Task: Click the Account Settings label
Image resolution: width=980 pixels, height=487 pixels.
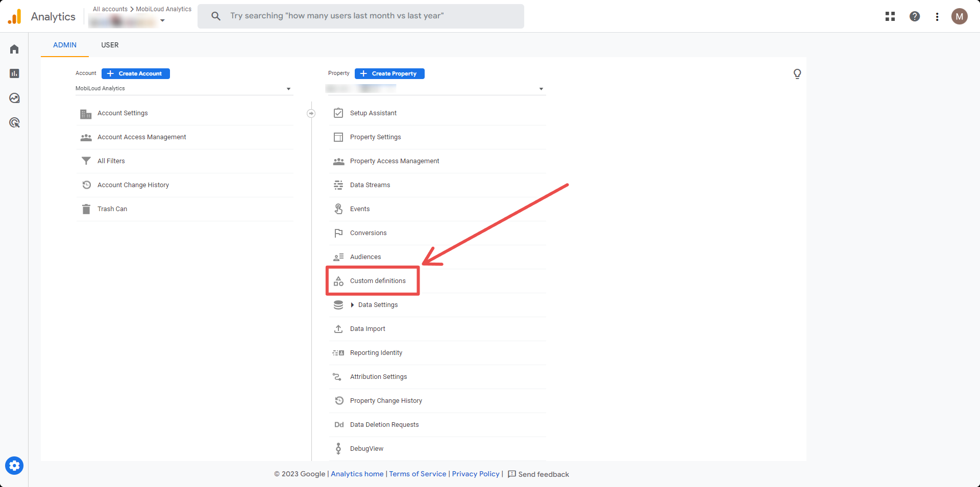Action: [122, 113]
